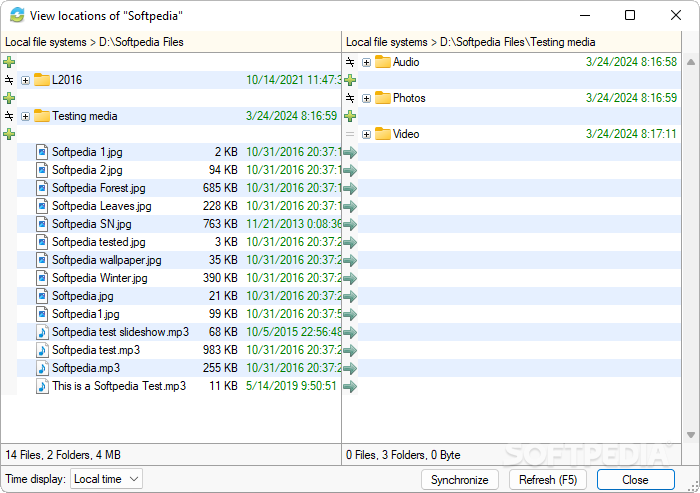Viewport: 700px width, 493px height.
Task: Select file Softpedia Leaves.jpg
Action: (x=102, y=206)
